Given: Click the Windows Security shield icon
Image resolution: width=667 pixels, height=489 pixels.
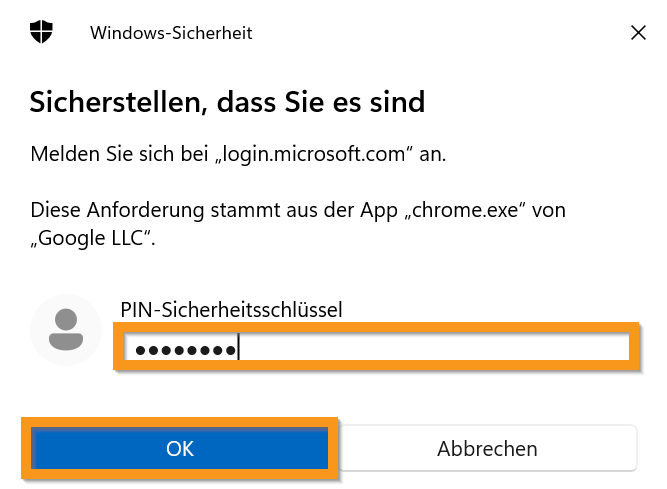Looking at the screenshot, I should click(x=41, y=32).
